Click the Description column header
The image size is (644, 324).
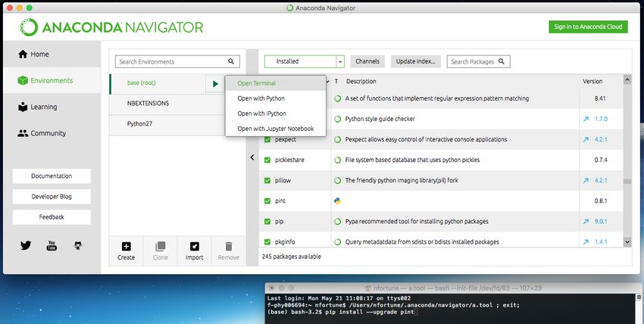click(361, 81)
